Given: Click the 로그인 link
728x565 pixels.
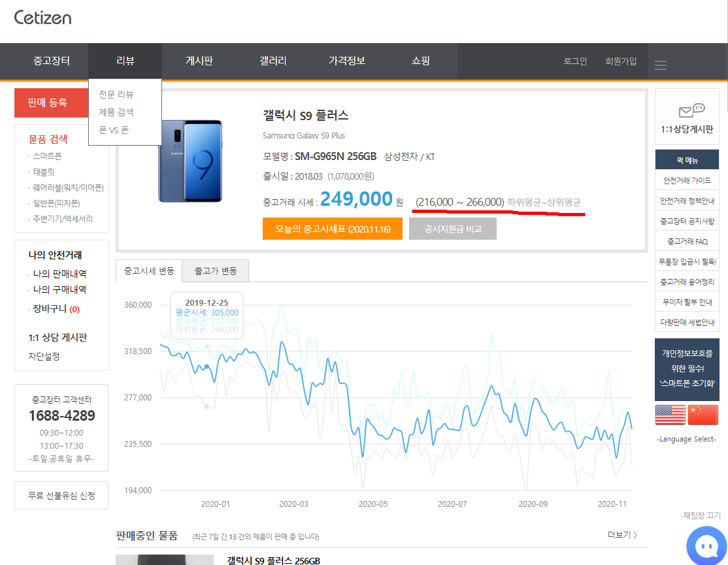Looking at the screenshot, I should pyautogui.click(x=575, y=61).
